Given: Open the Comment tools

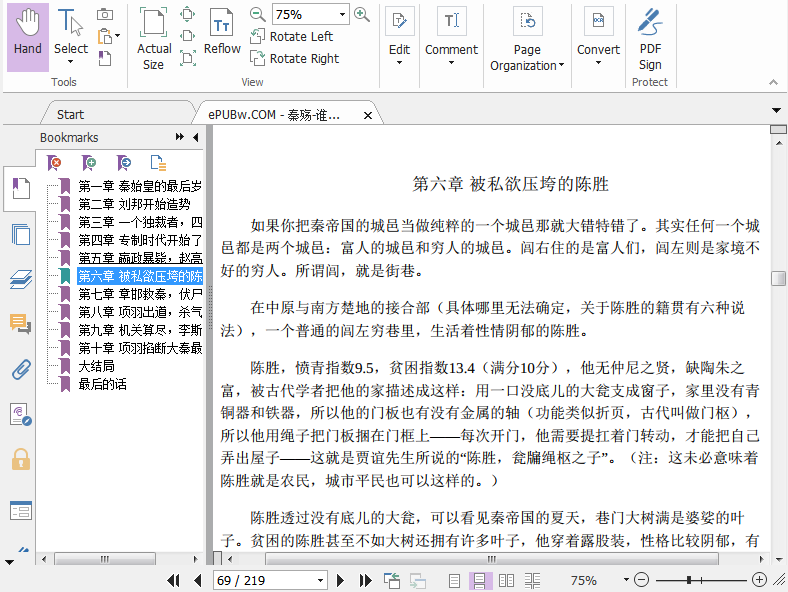Looking at the screenshot, I should point(451,37).
